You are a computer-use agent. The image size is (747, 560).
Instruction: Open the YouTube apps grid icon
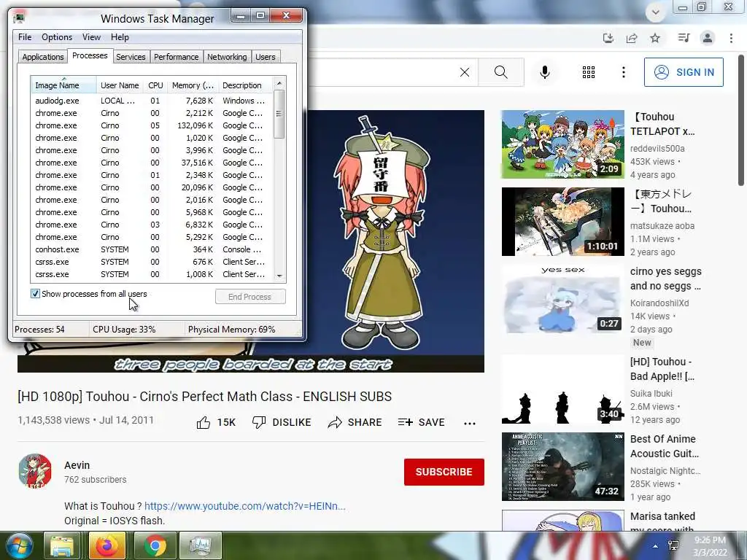point(589,72)
